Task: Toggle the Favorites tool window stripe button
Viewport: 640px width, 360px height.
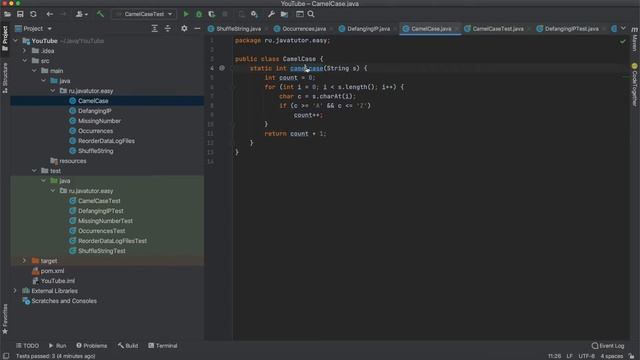Action: (5, 319)
